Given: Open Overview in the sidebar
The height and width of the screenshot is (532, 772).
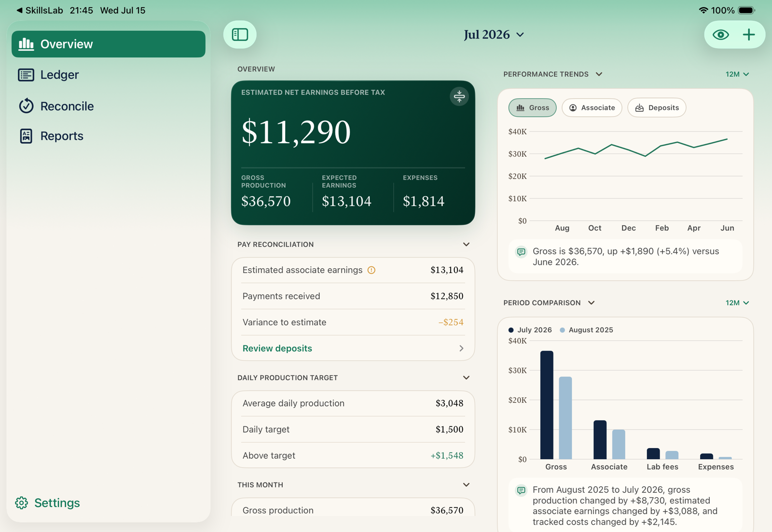Looking at the screenshot, I should (109, 44).
